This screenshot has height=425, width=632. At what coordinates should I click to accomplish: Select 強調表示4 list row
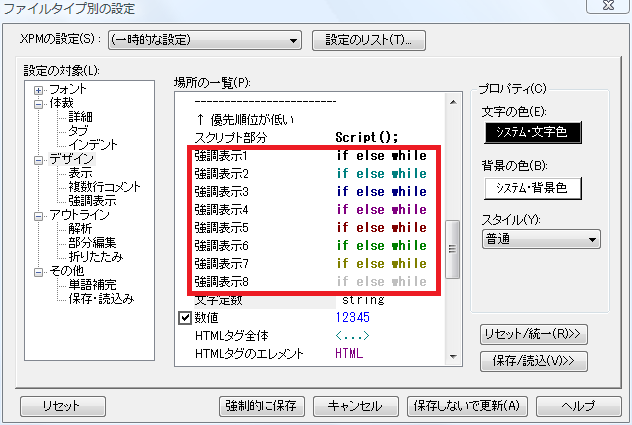pos(310,210)
